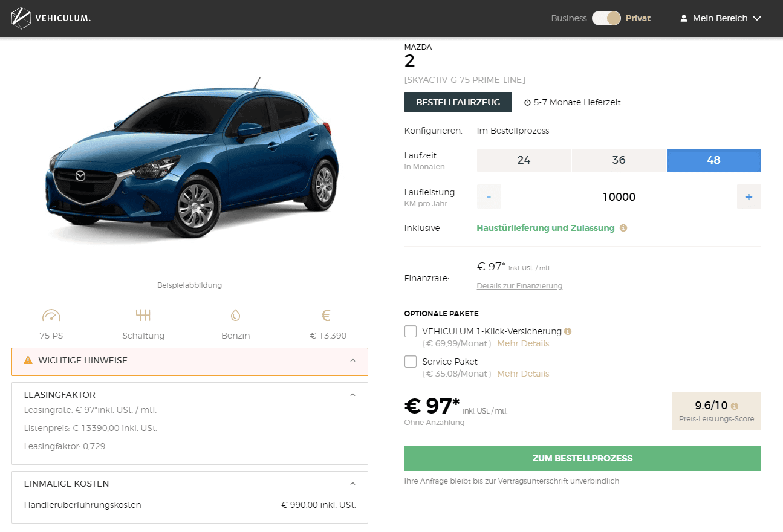783x532 pixels.
Task: Click Im Bestellprozess text
Action: (x=513, y=131)
